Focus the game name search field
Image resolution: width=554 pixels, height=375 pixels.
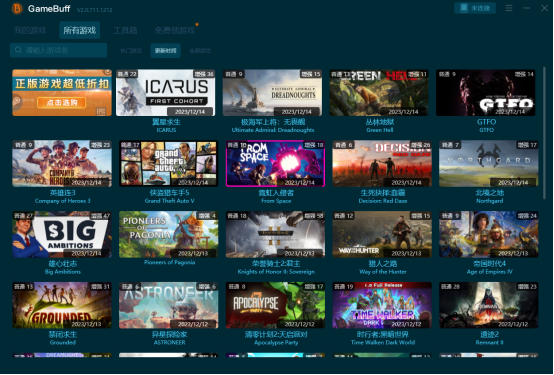(58, 50)
